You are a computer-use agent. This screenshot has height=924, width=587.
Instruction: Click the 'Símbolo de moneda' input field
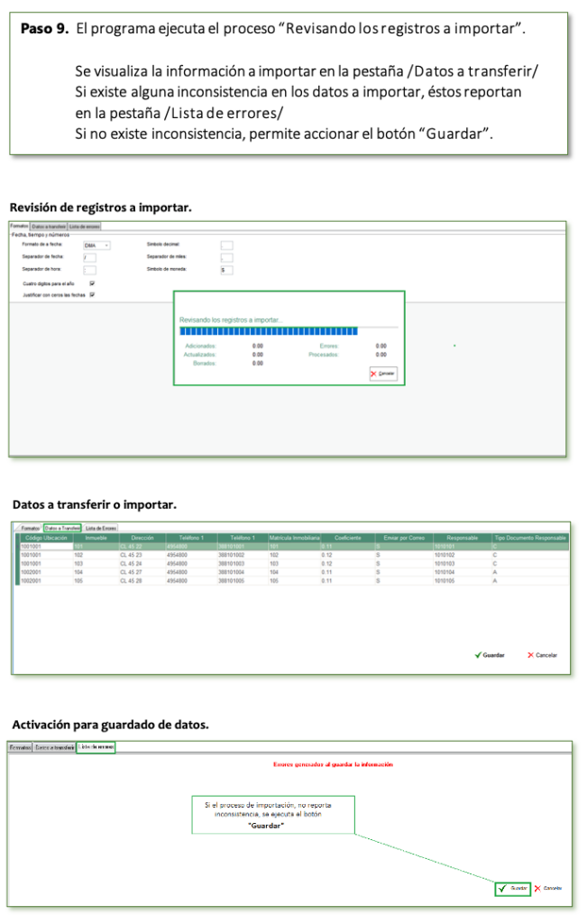[x=226, y=270]
